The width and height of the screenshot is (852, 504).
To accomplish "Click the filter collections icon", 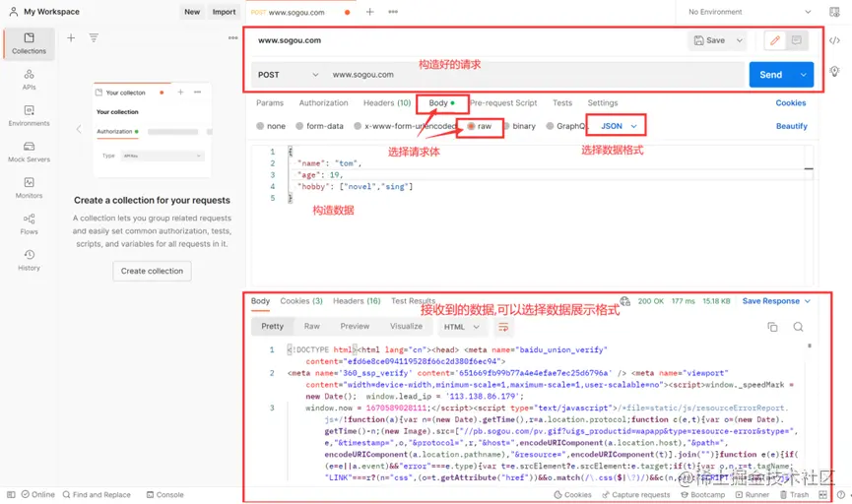I will coord(94,38).
